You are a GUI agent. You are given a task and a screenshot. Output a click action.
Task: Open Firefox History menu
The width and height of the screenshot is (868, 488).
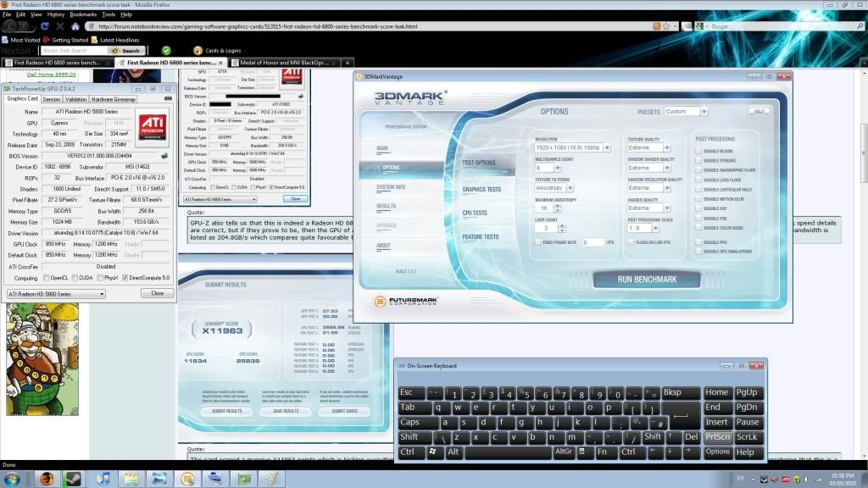[x=55, y=14]
